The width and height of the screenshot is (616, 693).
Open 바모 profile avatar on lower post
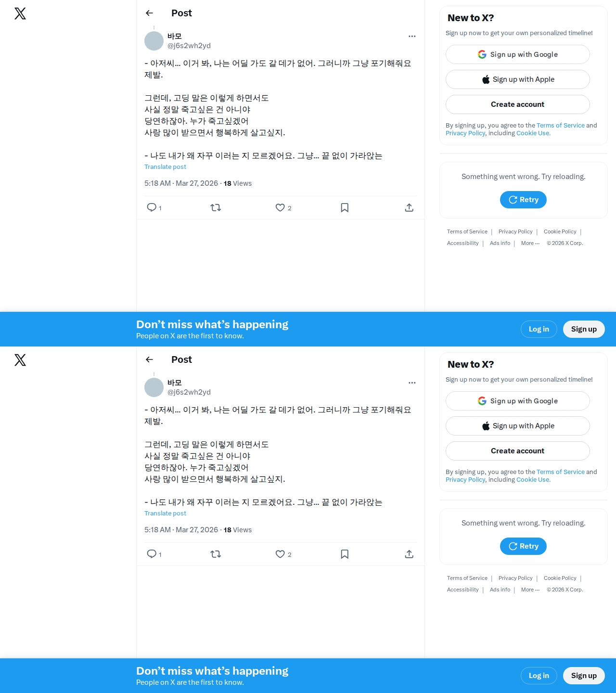click(x=154, y=387)
